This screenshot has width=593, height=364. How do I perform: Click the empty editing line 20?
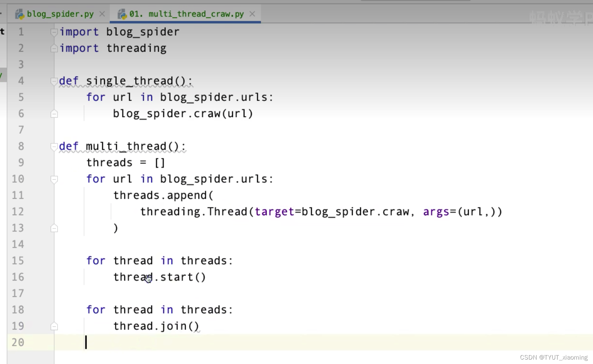tap(324, 342)
